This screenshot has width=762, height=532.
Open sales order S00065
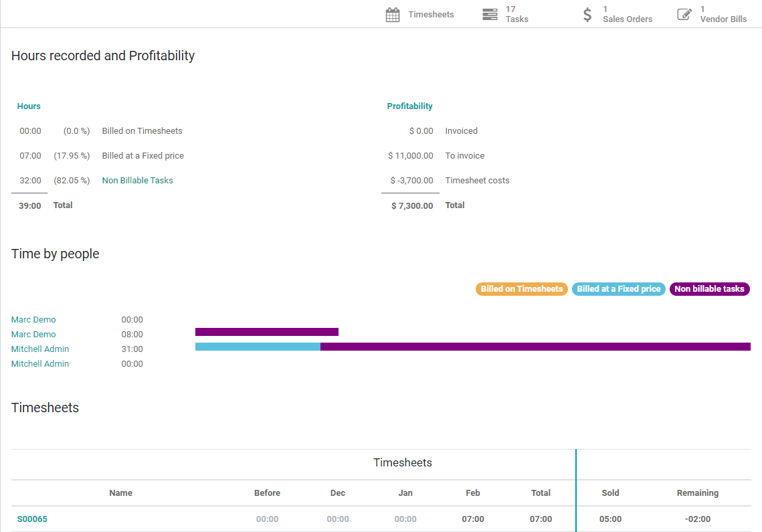coord(32,519)
